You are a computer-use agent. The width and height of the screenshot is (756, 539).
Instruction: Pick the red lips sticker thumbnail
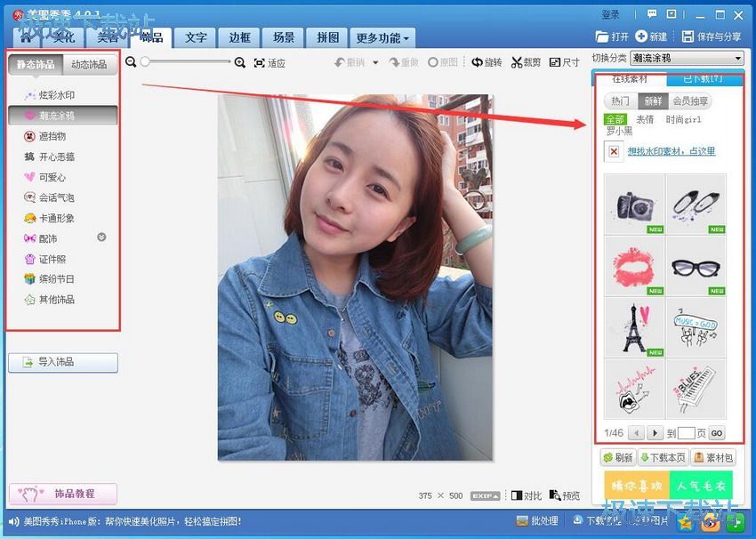(634, 266)
